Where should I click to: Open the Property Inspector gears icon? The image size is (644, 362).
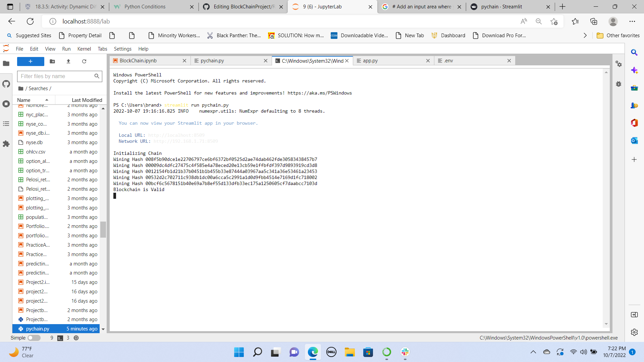(x=619, y=64)
